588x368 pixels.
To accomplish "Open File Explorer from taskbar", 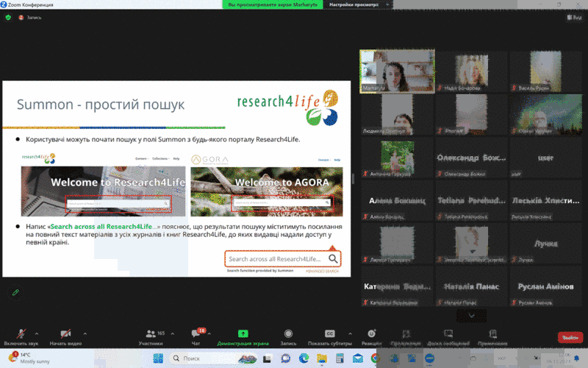I will (322, 358).
